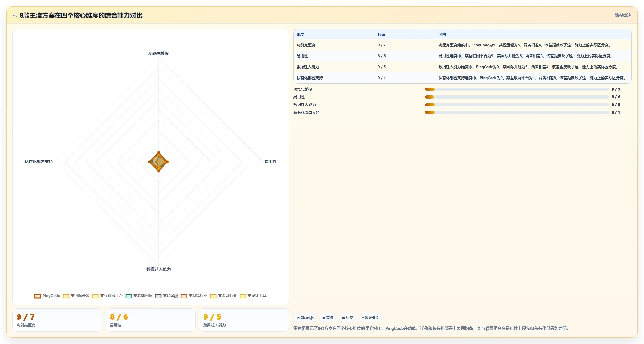Click the 表格 tag chip
Screen dimensions: 644x344
328,318
